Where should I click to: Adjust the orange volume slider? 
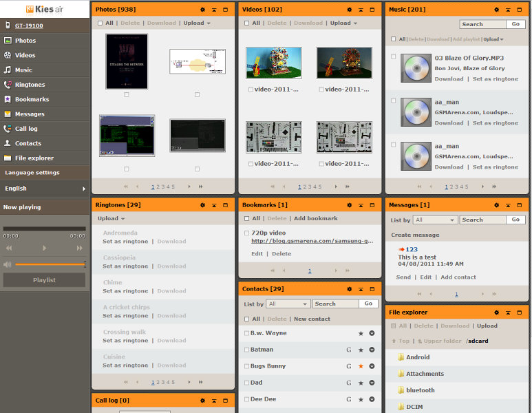coord(50,264)
